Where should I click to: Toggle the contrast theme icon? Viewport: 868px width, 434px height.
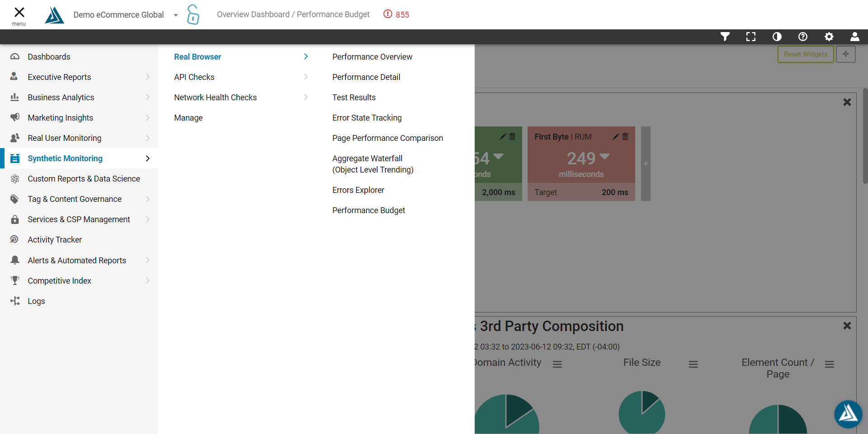777,37
